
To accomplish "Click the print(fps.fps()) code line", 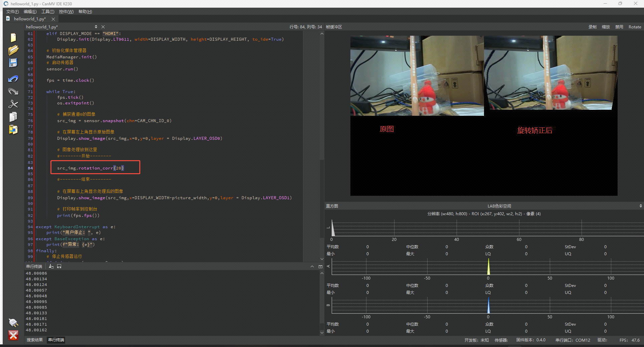I will point(78,216).
